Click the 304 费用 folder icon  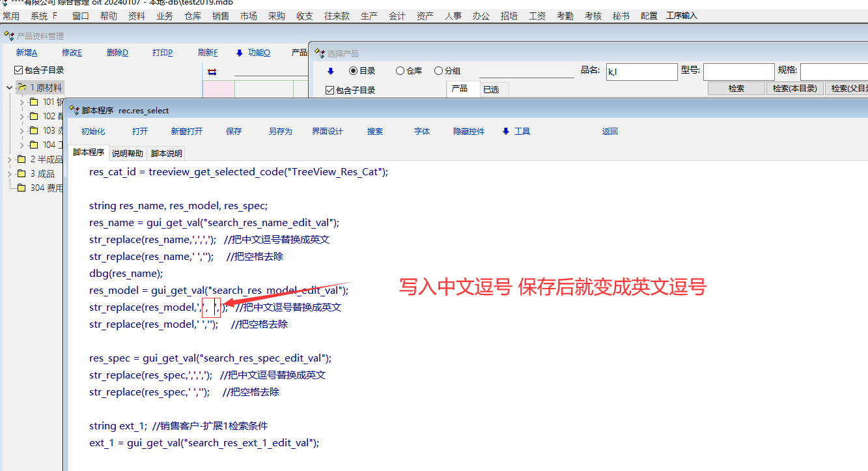pos(21,188)
